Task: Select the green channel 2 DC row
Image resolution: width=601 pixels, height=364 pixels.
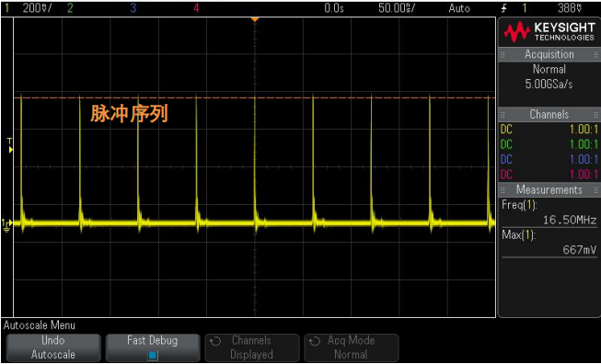Action: point(549,144)
